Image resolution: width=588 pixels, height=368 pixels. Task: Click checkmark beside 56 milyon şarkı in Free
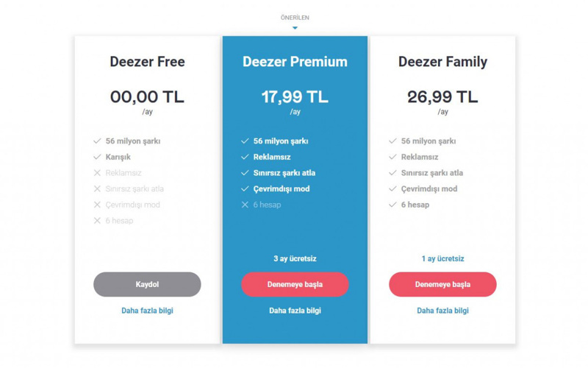[x=97, y=141]
